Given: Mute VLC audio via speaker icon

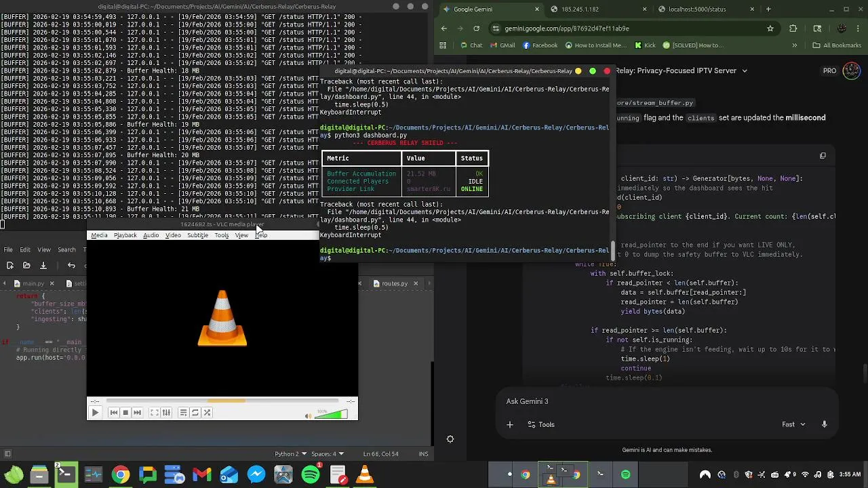Looking at the screenshot, I should point(308,415).
